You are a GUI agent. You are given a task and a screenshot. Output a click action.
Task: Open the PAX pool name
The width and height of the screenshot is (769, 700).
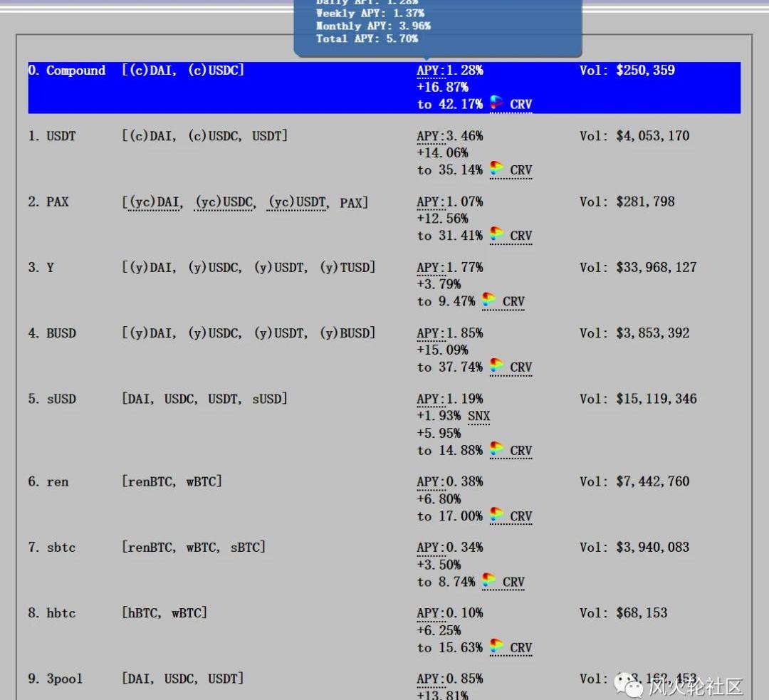pyautogui.click(x=58, y=202)
